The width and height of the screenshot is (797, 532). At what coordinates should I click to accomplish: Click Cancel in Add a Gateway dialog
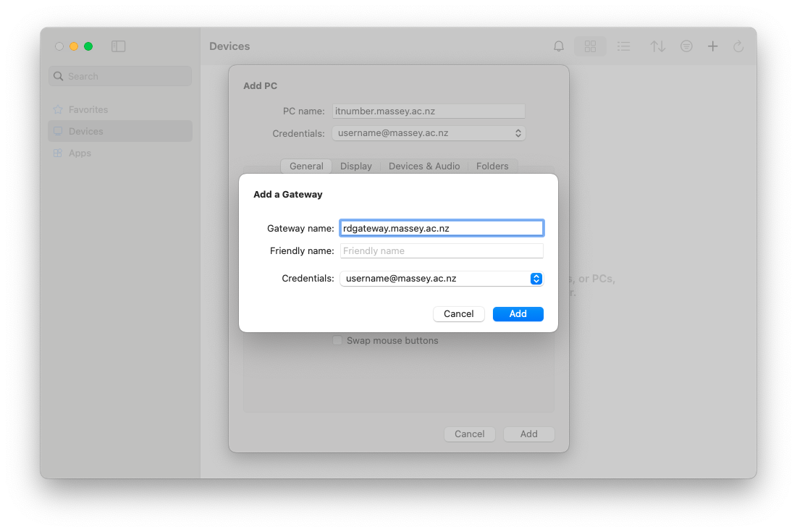coord(458,314)
